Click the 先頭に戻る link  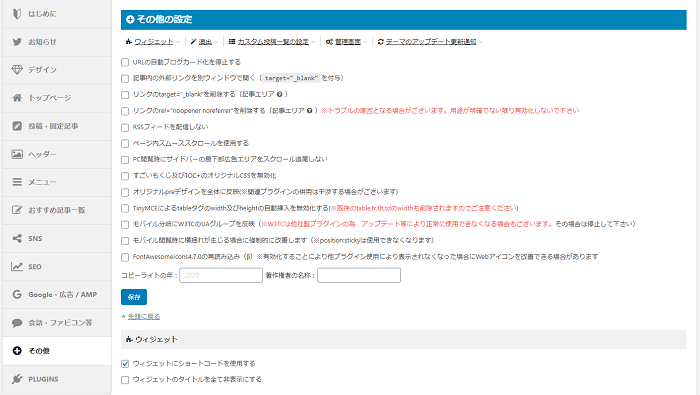pos(144,316)
